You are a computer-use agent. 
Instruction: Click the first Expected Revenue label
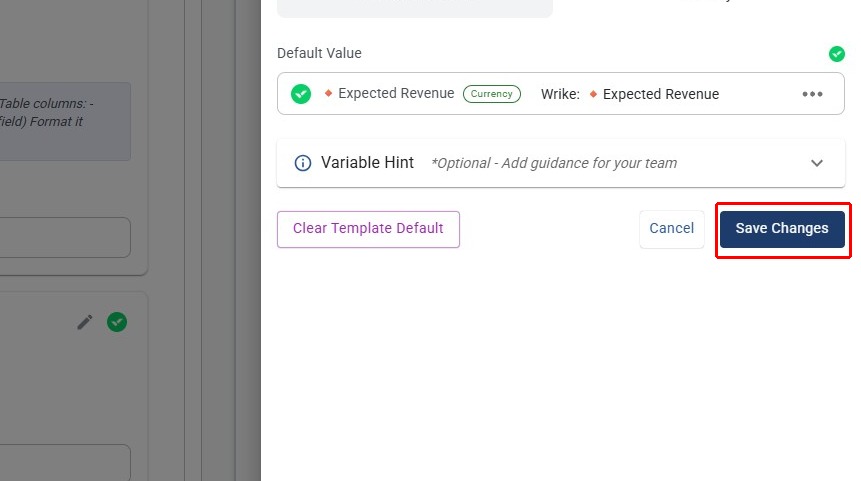click(x=396, y=94)
